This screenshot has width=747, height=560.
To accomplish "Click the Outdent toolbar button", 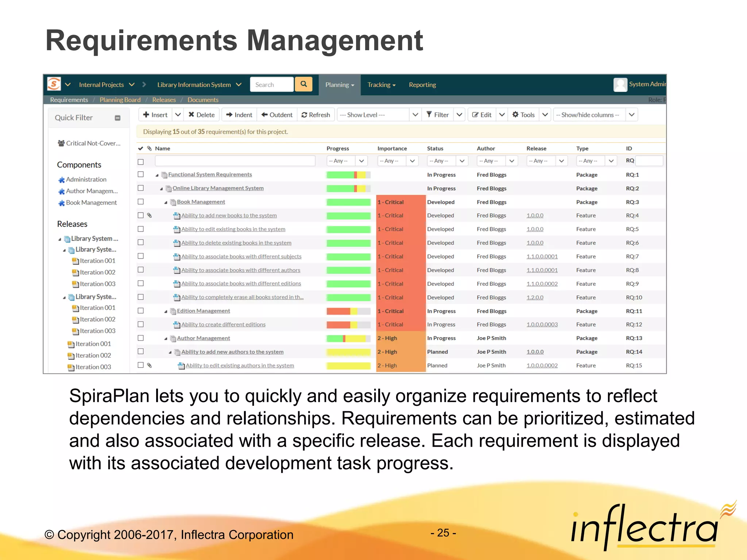I will coord(277,115).
